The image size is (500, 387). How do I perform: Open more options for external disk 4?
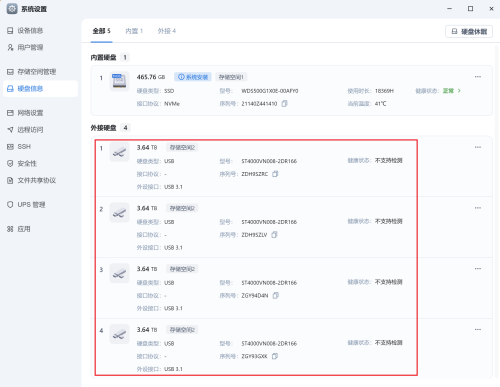point(478,329)
